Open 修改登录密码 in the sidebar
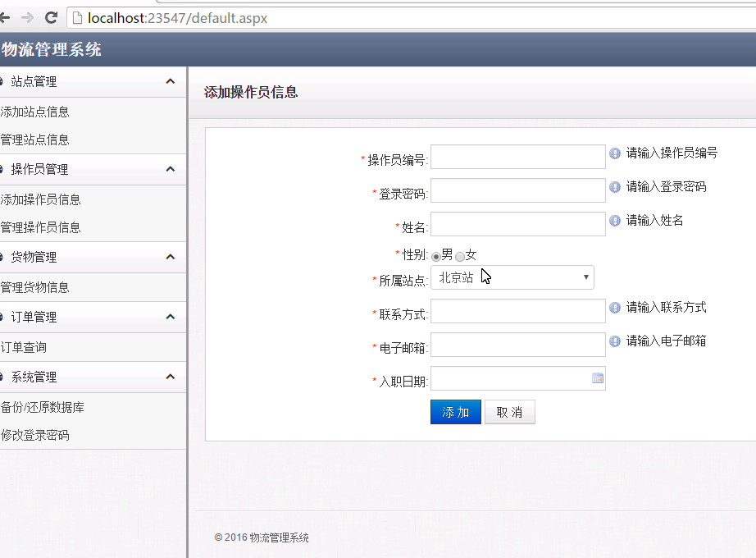Image resolution: width=756 pixels, height=558 pixels. (x=34, y=436)
